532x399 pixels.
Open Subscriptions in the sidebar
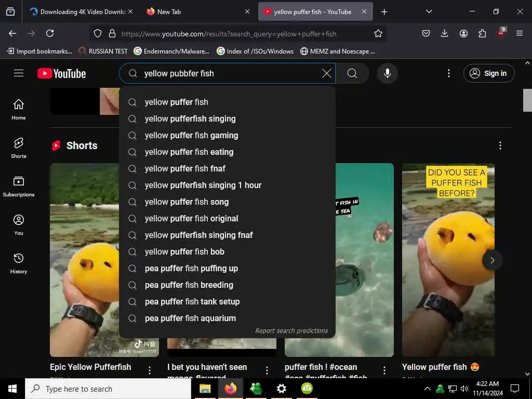coord(19,187)
